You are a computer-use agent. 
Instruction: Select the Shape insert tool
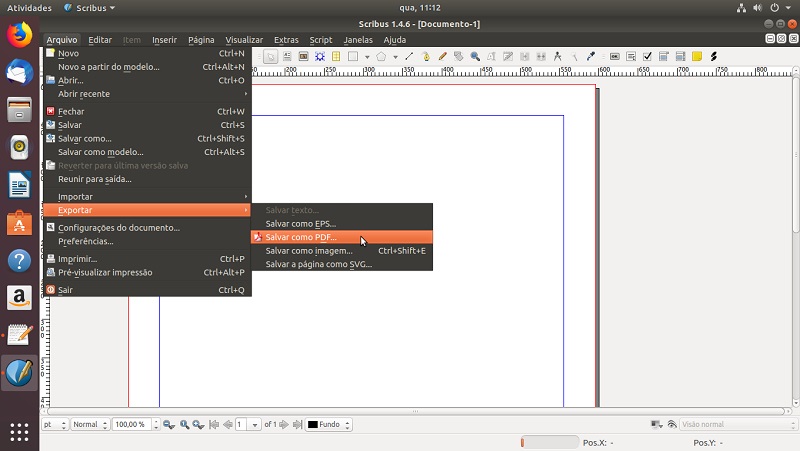coord(353,57)
